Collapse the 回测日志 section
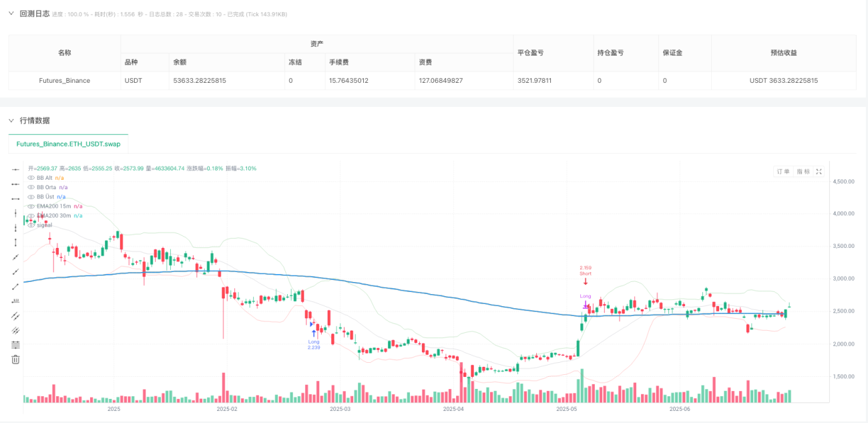Screen dimensions: 868x423 (11, 13)
